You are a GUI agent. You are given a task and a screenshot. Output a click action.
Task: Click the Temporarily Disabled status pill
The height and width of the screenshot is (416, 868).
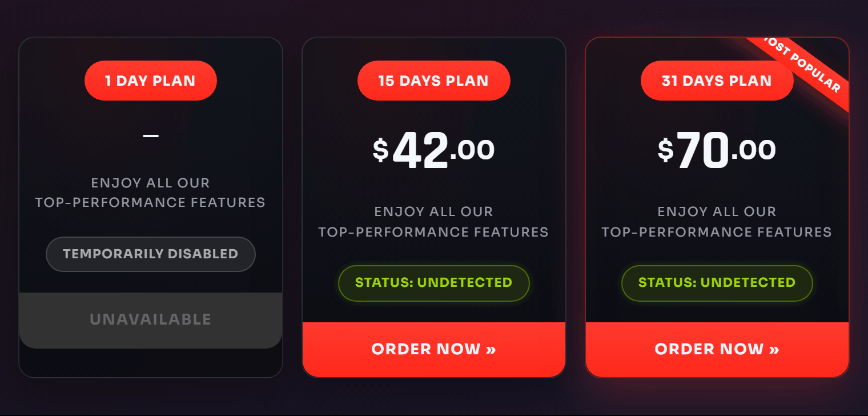[x=151, y=254]
